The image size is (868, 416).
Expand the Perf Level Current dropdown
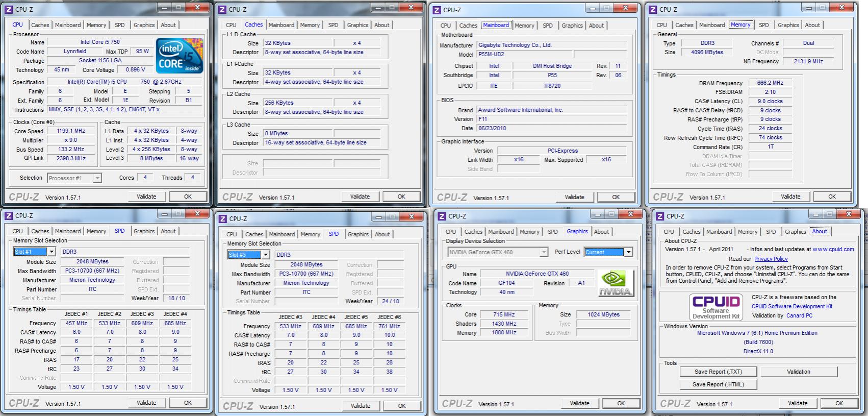coord(628,252)
